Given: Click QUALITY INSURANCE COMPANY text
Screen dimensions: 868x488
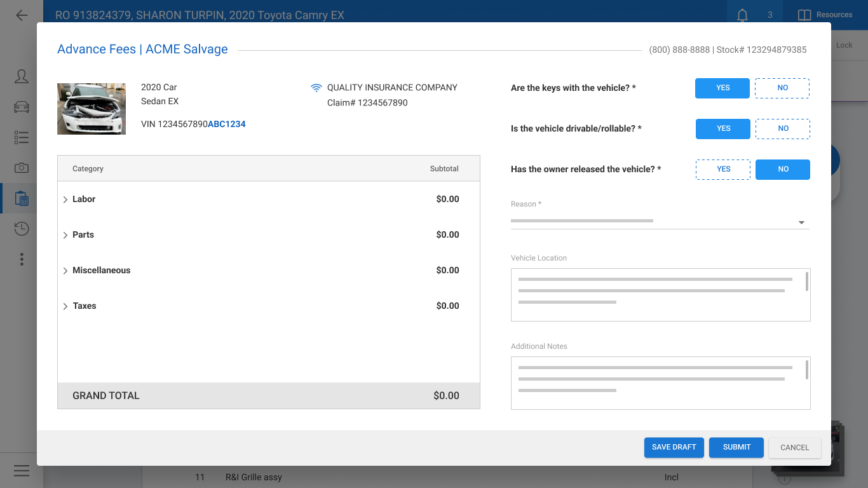Looking at the screenshot, I should click(x=392, y=88).
